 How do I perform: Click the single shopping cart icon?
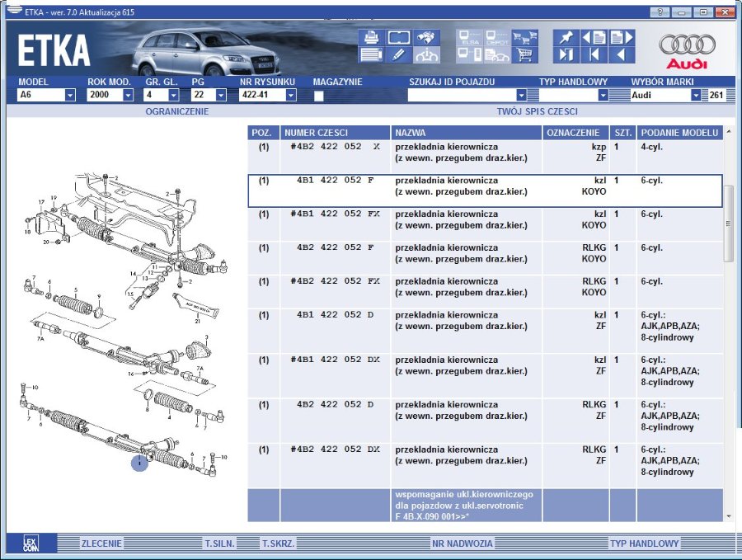pos(525,55)
